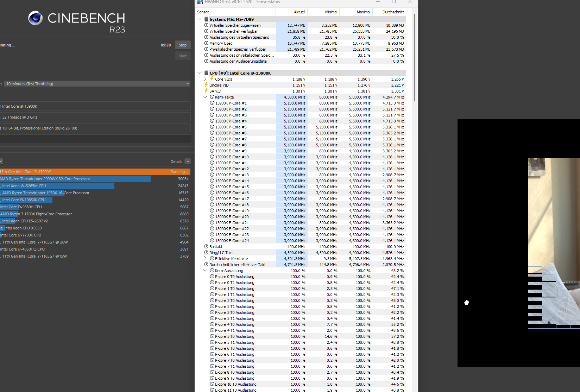Click the clock icon for Auslastung der Auslagerungsdatei

pos(206,61)
